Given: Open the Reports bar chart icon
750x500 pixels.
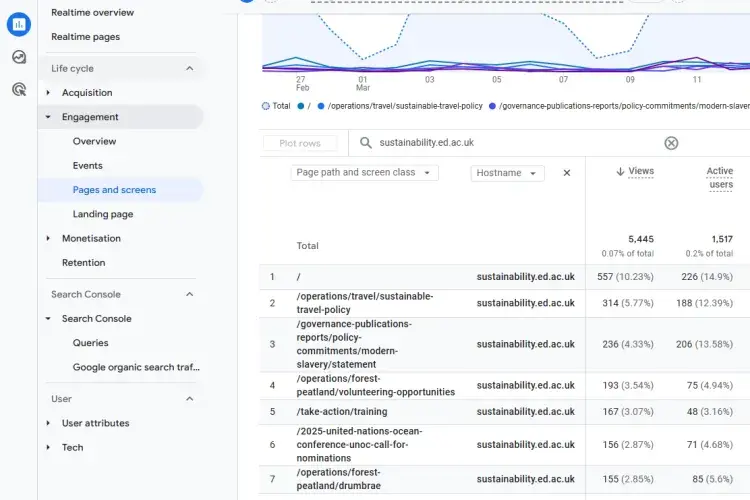Looking at the screenshot, I should coord(18,24).
